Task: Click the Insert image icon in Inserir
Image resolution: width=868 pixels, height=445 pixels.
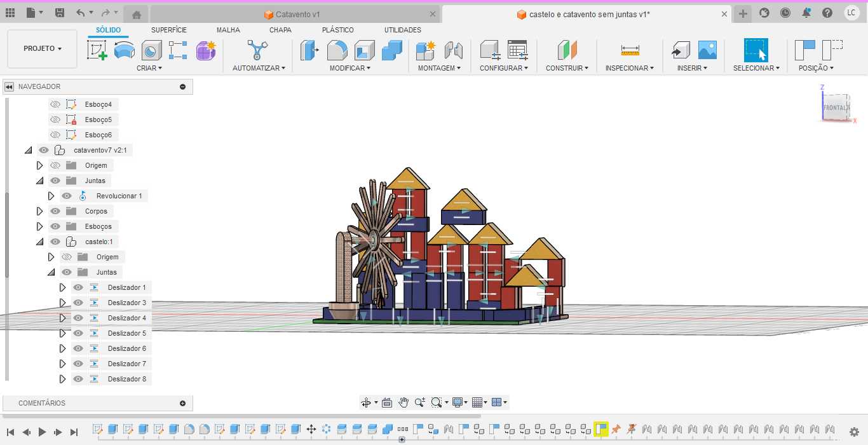Action: [x=707, y=50]
